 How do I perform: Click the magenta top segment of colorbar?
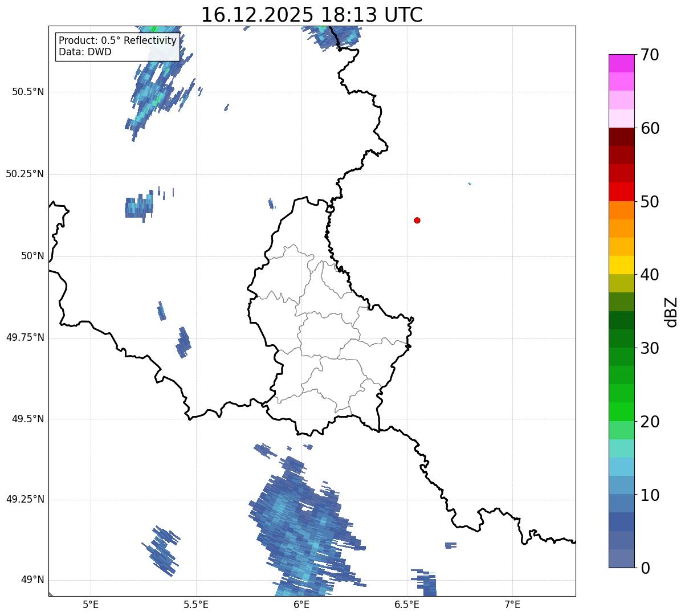tap(621, 63)
